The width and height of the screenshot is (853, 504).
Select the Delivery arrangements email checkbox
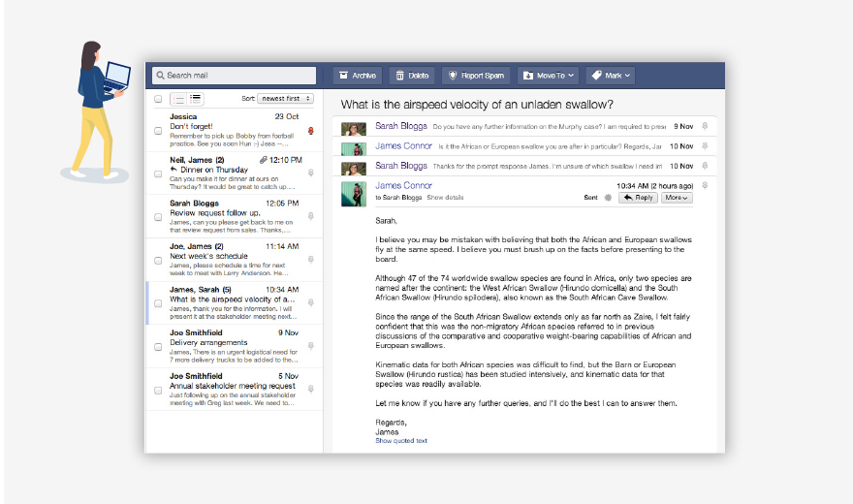[x=158, y=346]
